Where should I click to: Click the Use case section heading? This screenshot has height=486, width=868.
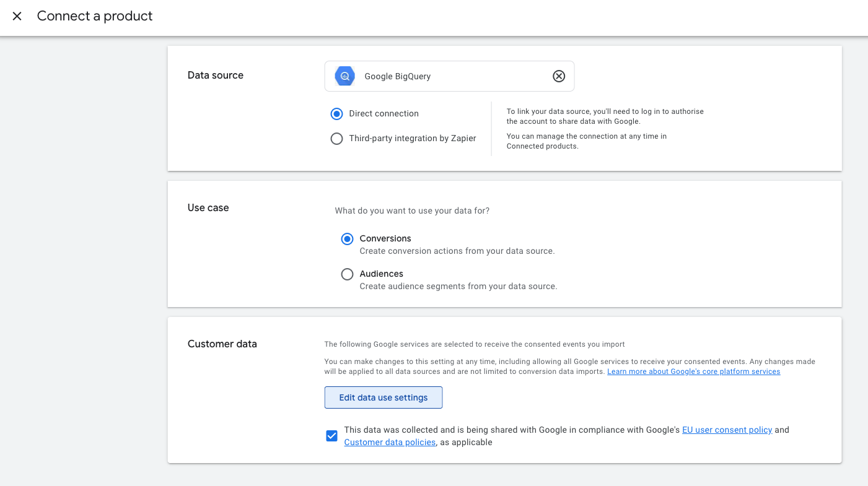point(208,208)
